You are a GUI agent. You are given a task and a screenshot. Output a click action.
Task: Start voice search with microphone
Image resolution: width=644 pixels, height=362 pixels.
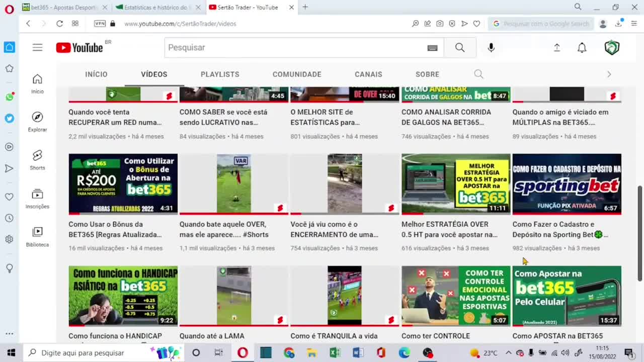491,47
